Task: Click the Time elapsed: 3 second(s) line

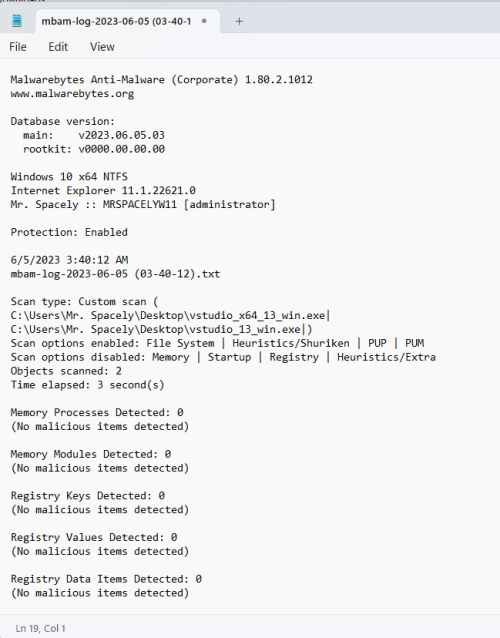Action: [x=87, y=385]
